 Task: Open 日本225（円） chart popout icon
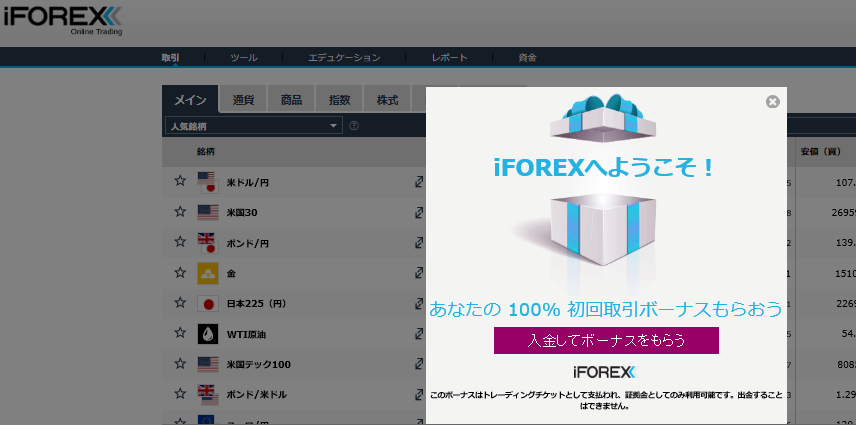419,303
